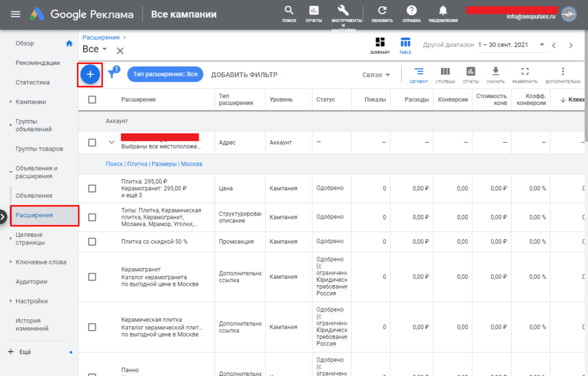Open the date range dropdown arrow

[x=541, y=45]
